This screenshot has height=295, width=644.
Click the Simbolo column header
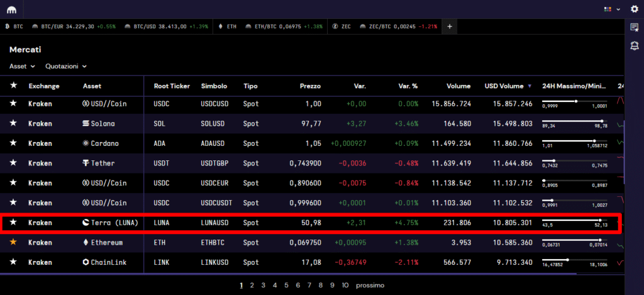click(x=214, y=86)
